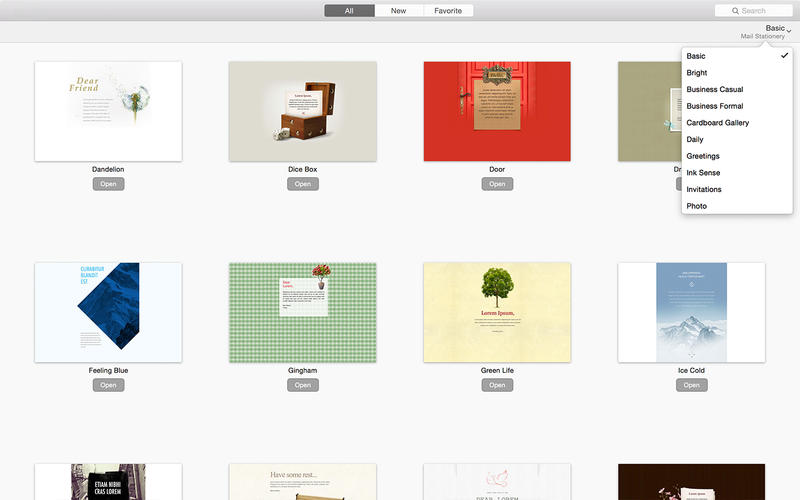Select the Dice Box thumbnail
This screenshot has height=500, width=800.
point(303,111)
